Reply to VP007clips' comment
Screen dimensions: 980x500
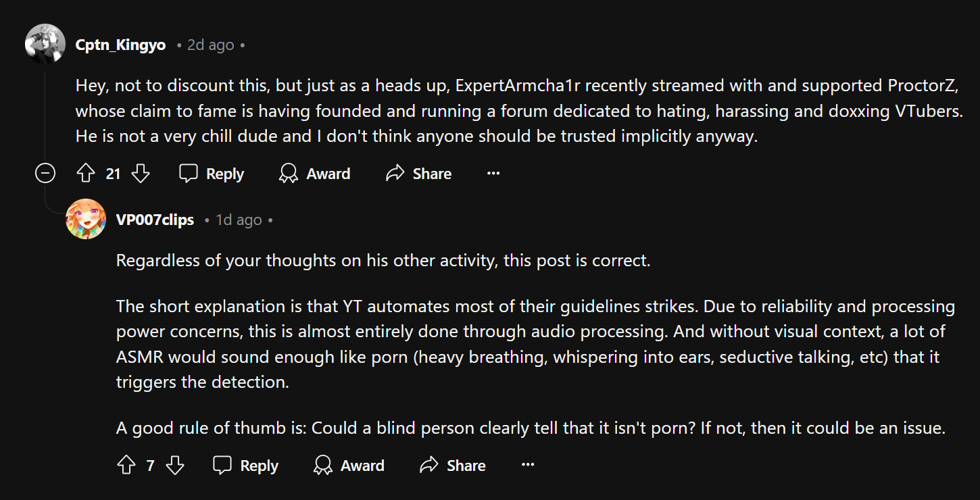click(x=245, y=466)
